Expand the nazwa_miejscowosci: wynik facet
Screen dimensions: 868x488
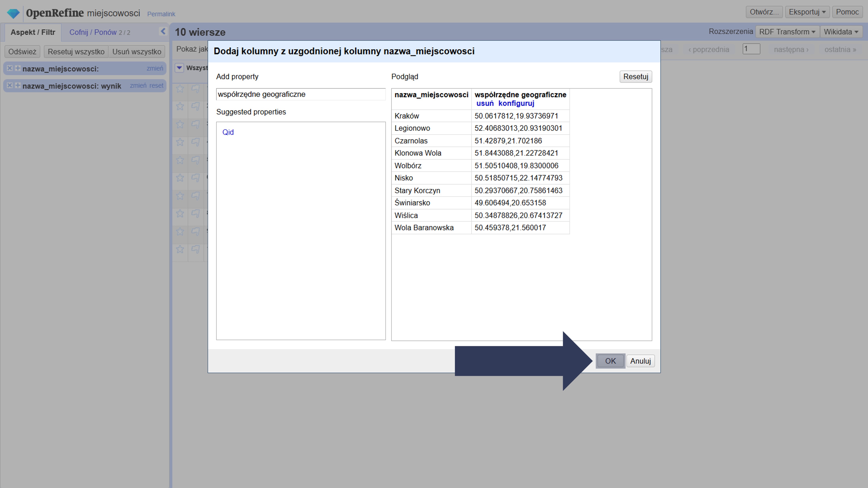[18, 85]
